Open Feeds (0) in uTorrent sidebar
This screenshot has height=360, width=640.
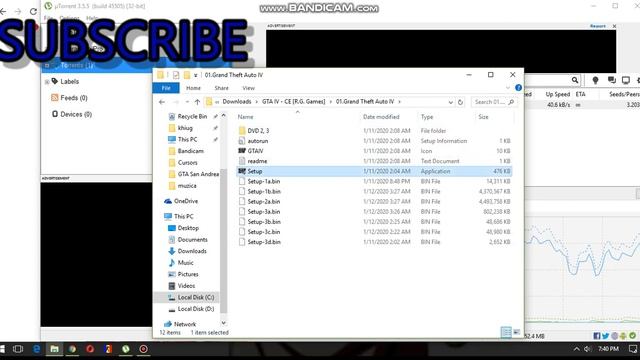pos(73,98)
